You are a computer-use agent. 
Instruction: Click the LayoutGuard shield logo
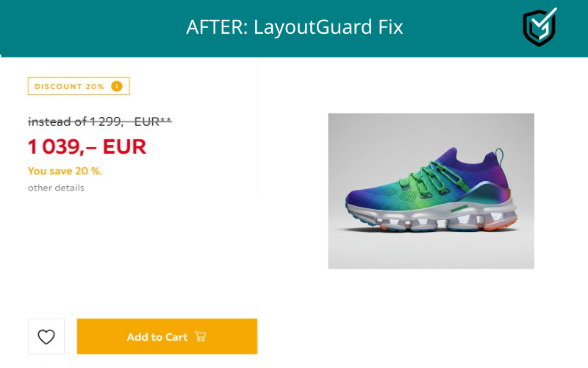(539, 27)
